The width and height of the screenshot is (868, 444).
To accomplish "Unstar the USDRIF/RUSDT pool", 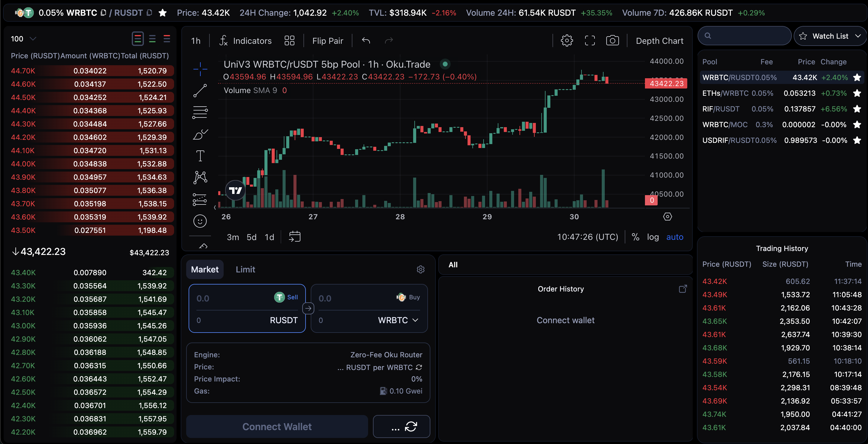I will coord(857,140).
